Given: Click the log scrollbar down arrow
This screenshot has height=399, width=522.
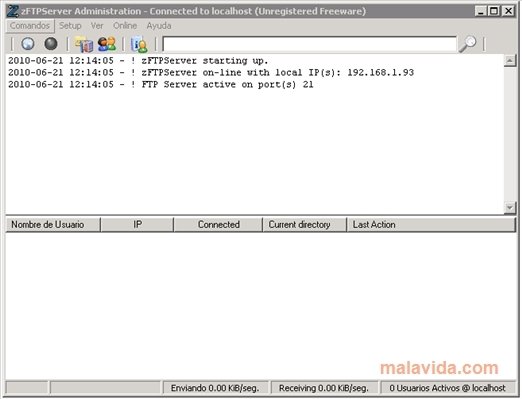Looking at the screenshot, I should point(510,208).
